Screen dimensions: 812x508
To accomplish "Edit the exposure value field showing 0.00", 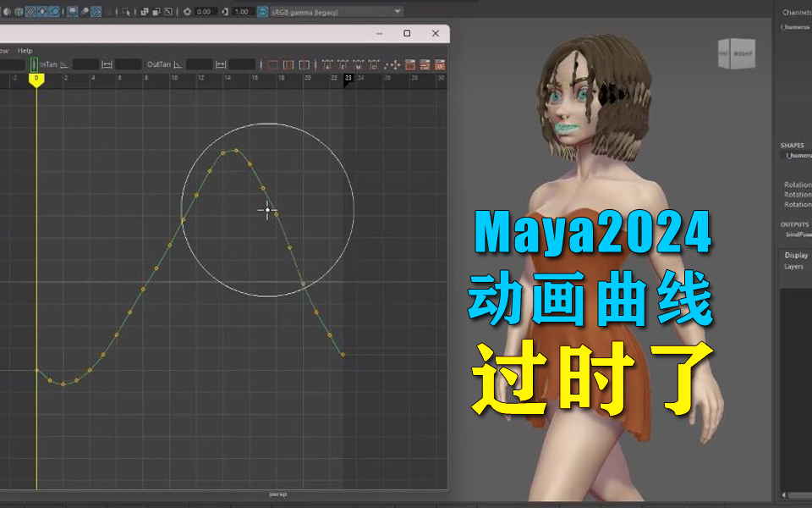I will [x=205, y=12].
